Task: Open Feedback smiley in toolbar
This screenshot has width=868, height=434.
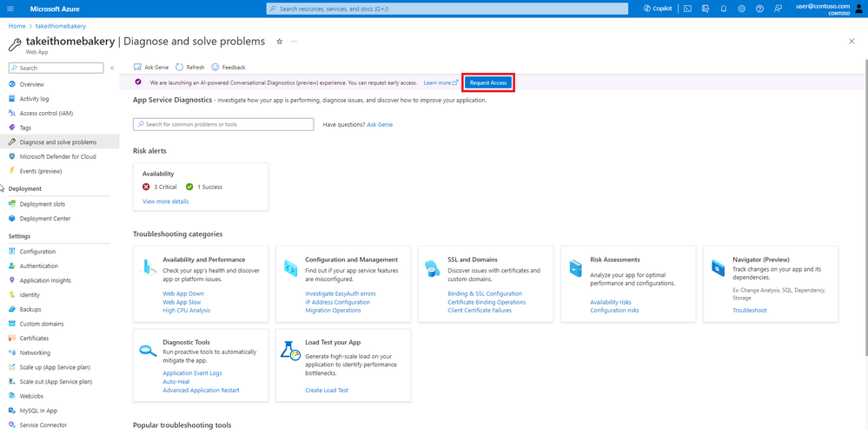Action: (228, 68)
